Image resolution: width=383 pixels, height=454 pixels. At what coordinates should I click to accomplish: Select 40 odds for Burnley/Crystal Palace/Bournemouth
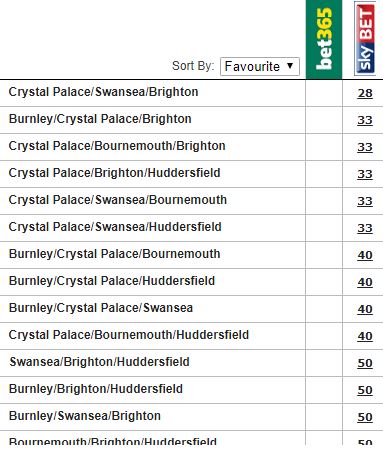365,255
